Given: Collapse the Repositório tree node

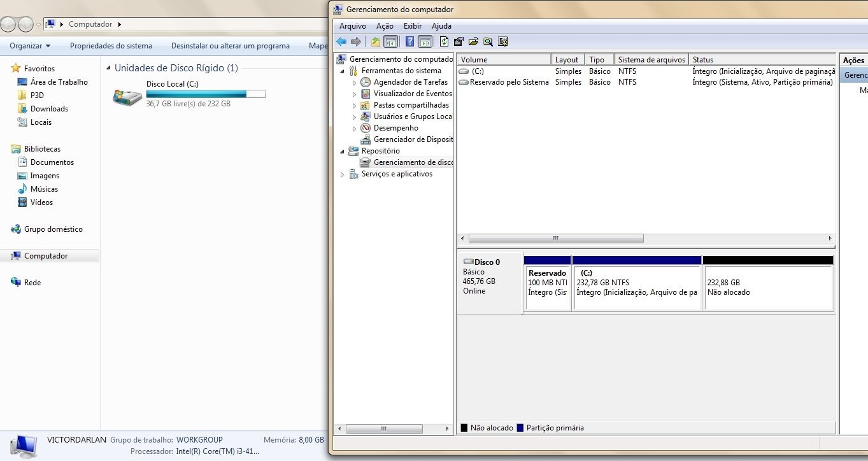Looking at the screenshot, I should click(x=342, y=152).
